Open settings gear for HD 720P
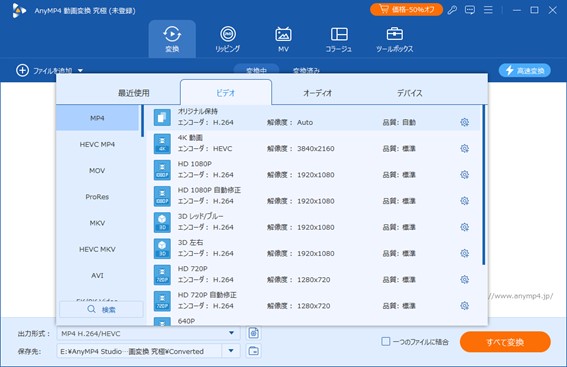 coord(465,279)
